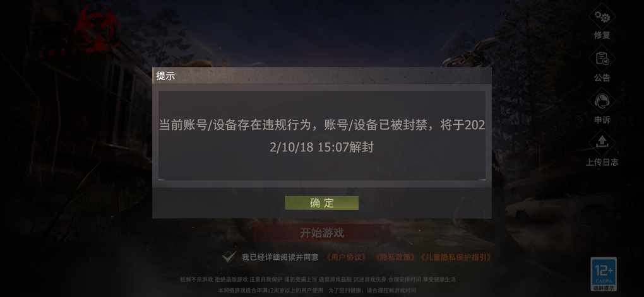Click the 公告 text label
This screenshot has height=297, width=644.
602,78
